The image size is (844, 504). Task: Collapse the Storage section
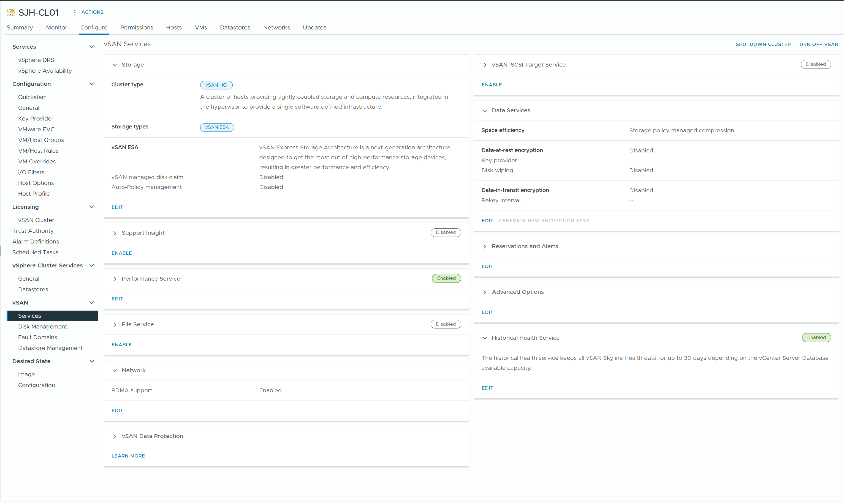point(115,65)
